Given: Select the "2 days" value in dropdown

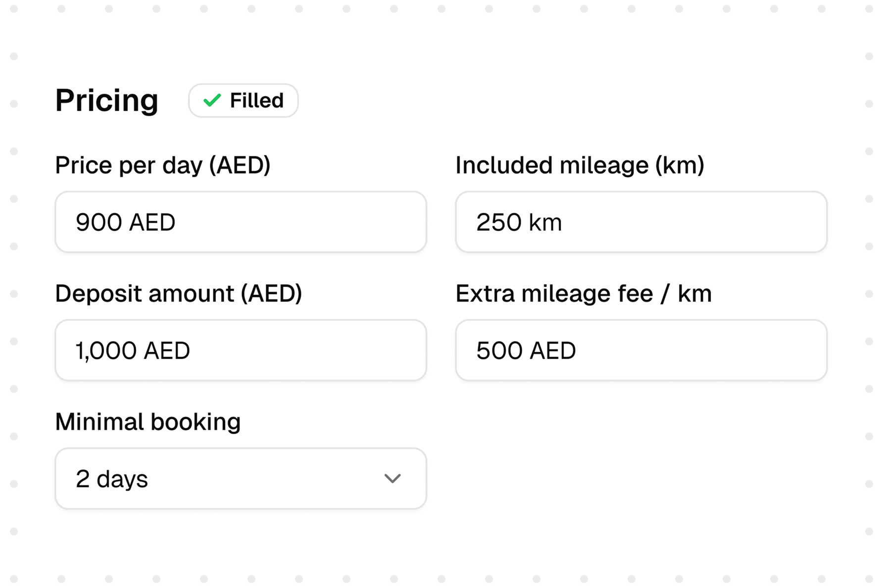Looking at the screenshot, I should tap(112, 479).
